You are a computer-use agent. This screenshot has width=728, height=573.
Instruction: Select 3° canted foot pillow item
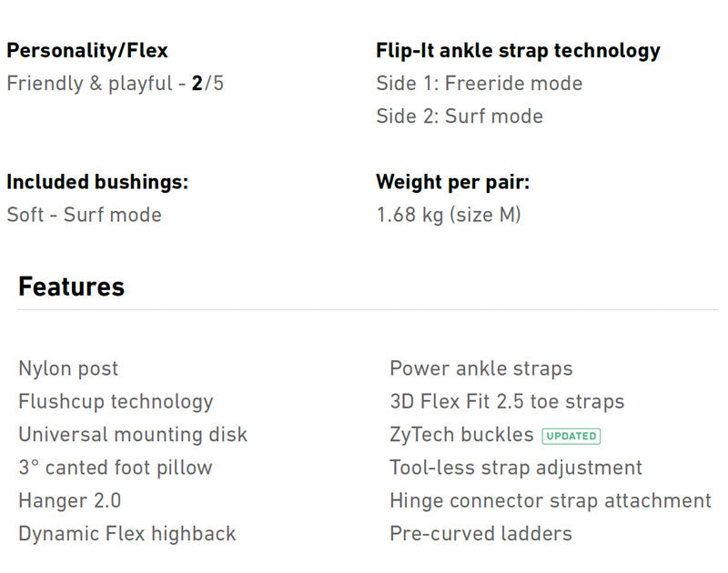click(115, 467)
